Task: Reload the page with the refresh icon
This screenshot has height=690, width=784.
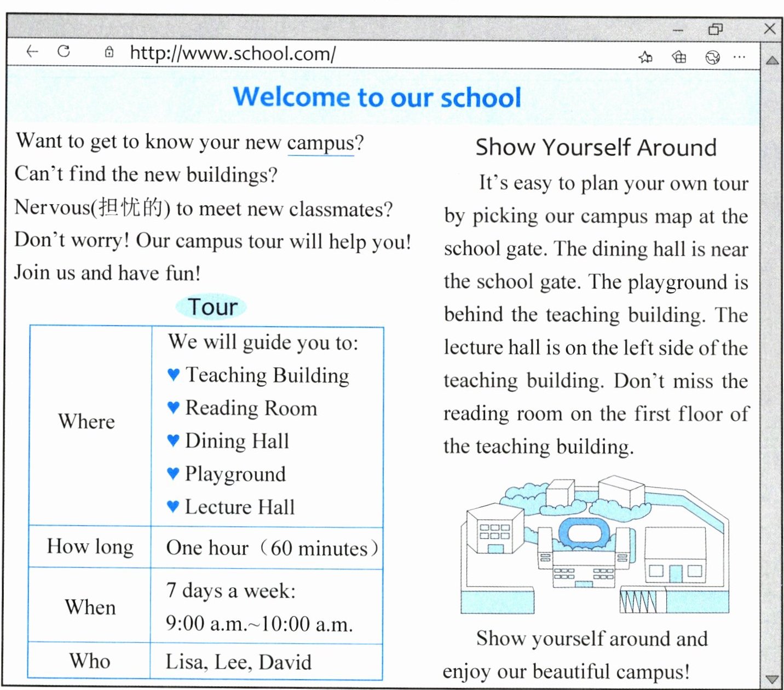Action: point(64,51)
